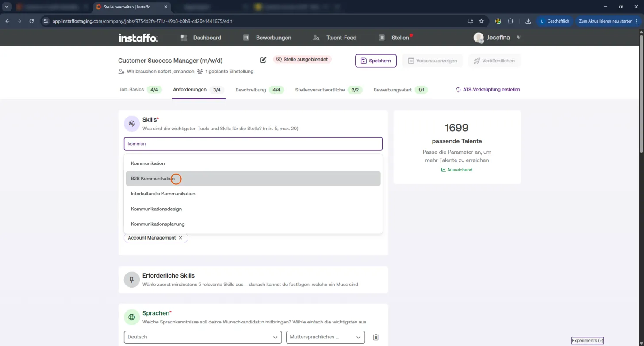Reload the page with browser refresh icon

pyautogui.click(x=31, y=21)
